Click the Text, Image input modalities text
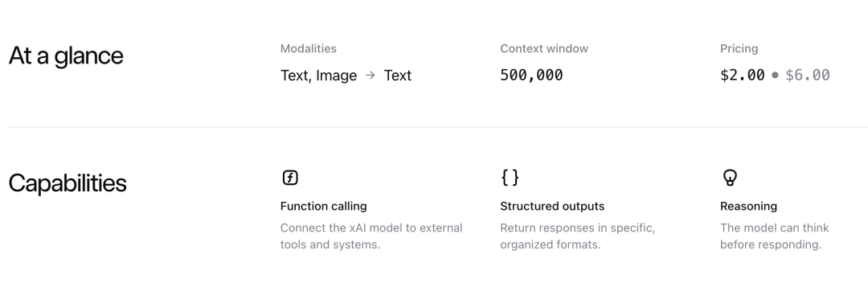The width and height of the screenshot is (868, 291). [318, 76]
